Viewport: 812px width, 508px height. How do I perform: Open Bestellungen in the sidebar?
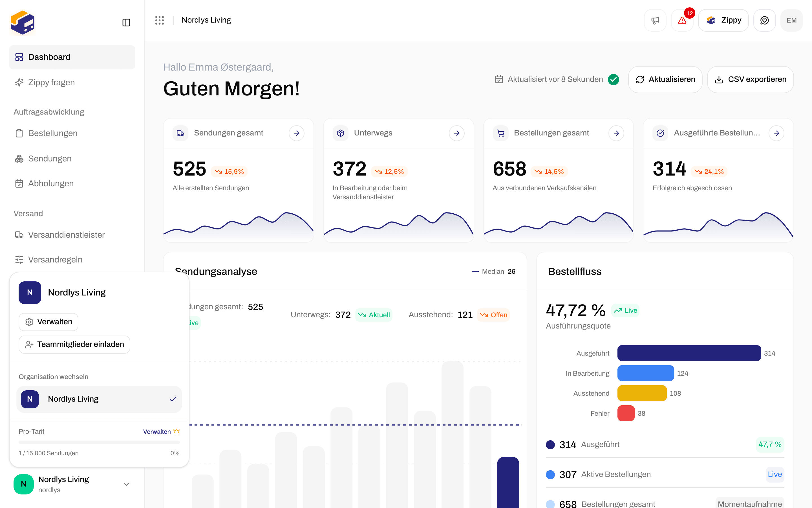(72, 133)
